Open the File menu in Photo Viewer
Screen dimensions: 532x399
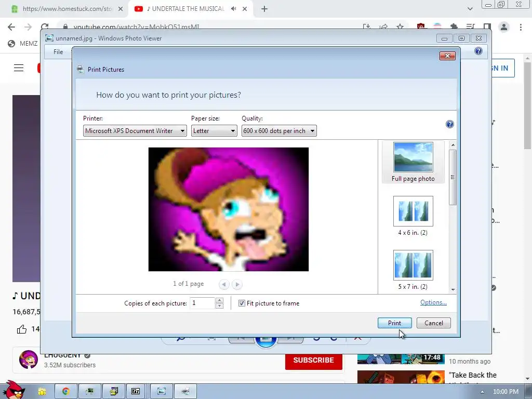pos(58,51)
